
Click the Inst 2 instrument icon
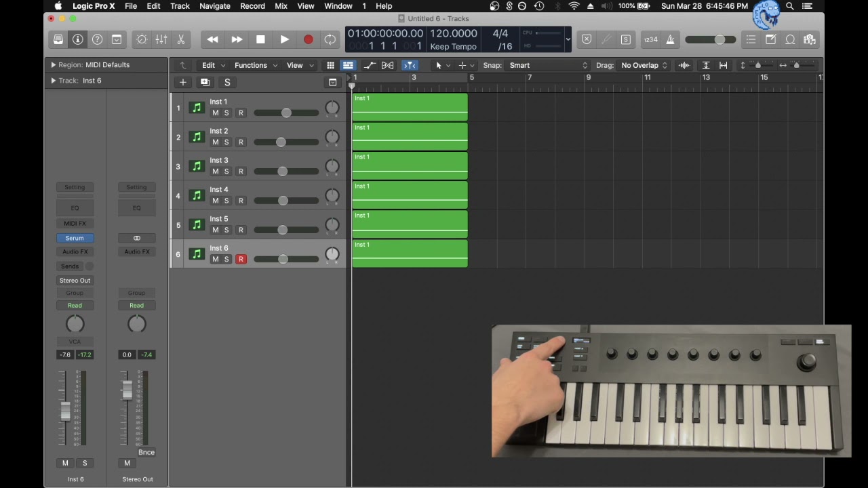pyautogui.click(x=197, y=137)
